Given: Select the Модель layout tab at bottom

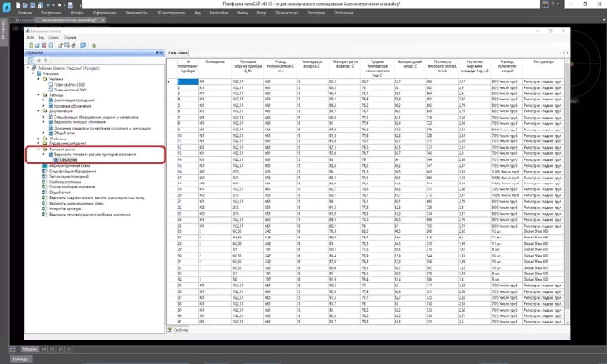Looking at the screenshot, I should pos(29,349).
